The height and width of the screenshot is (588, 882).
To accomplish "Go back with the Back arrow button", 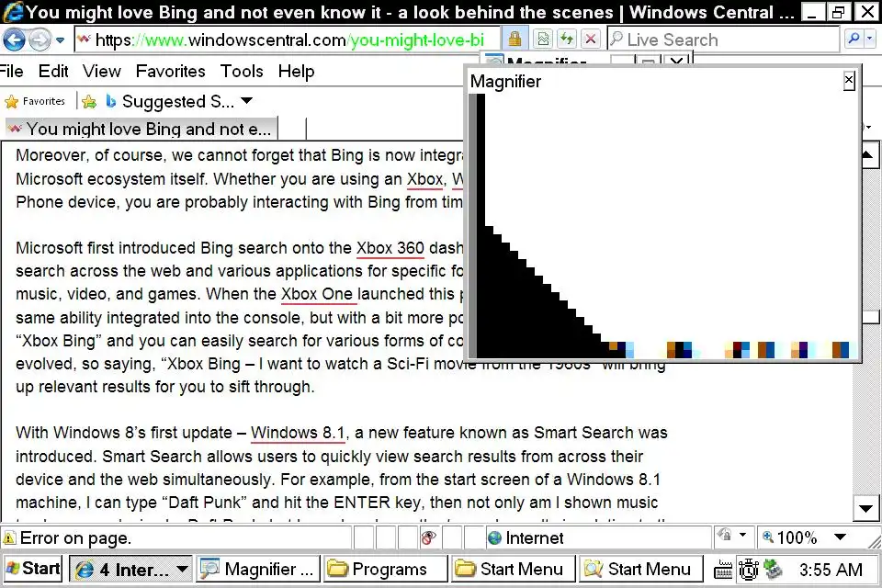I will point(14,40).
